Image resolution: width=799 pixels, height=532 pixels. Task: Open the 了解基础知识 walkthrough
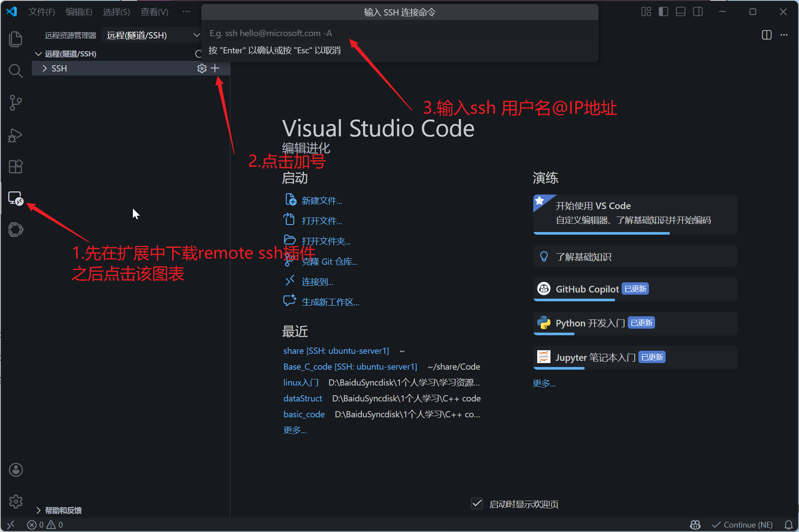(x=635, y=256)
